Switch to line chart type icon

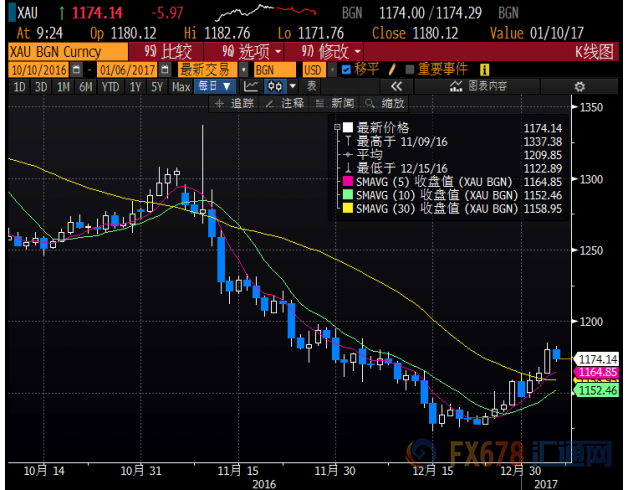(x=251, y=87)
